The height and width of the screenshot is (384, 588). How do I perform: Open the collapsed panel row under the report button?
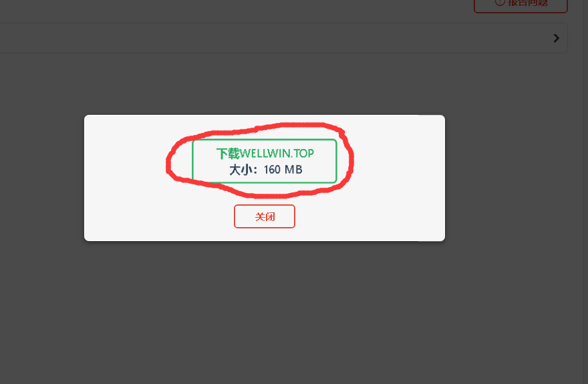(x=283, y=38)
